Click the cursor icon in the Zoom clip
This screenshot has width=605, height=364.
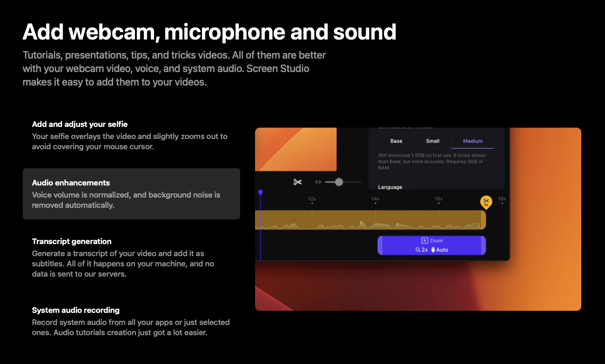424,240
